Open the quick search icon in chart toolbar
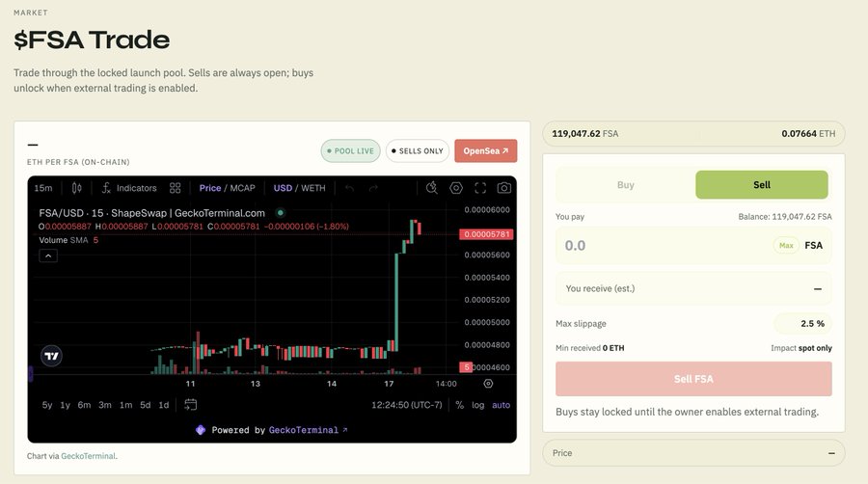Image resolution: width=868 pixels, height=484 pixels. (x=432, y=188)
